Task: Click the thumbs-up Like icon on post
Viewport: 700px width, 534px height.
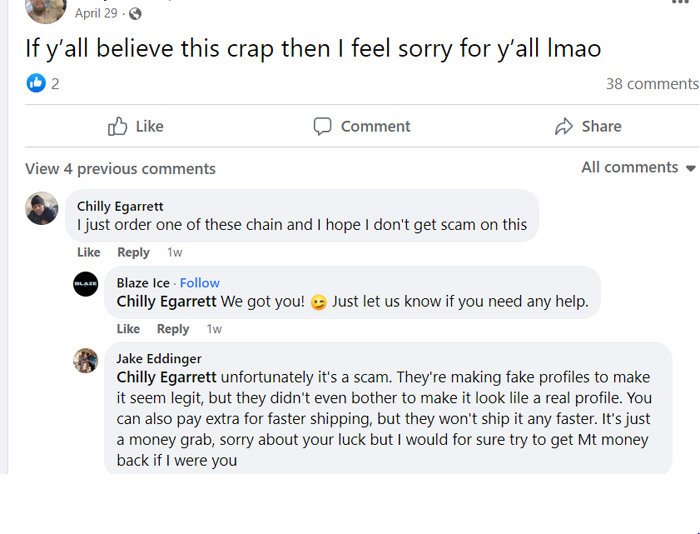Action: coord(117,126)
